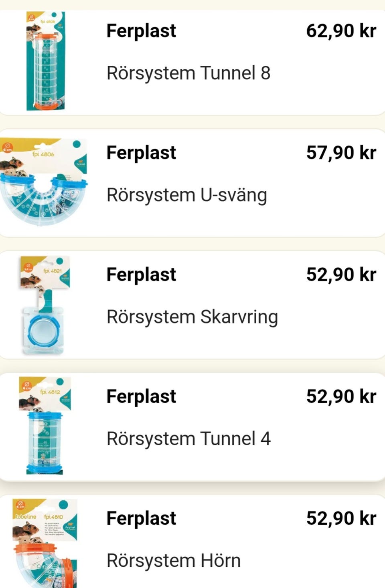Click the 52,90 kr price for Tunnel 4
The width and height of the screenshot is (385, 588).
pyautogui.click(x=341, y=397)
